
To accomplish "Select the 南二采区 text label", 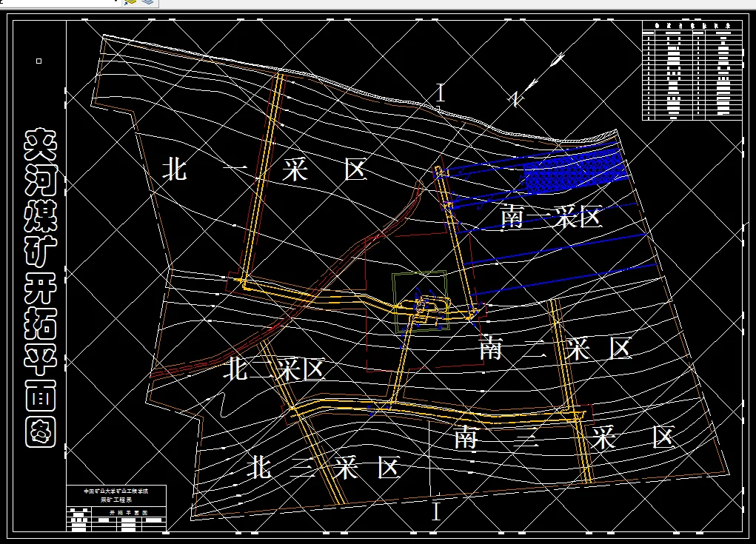I will (555, 348).
